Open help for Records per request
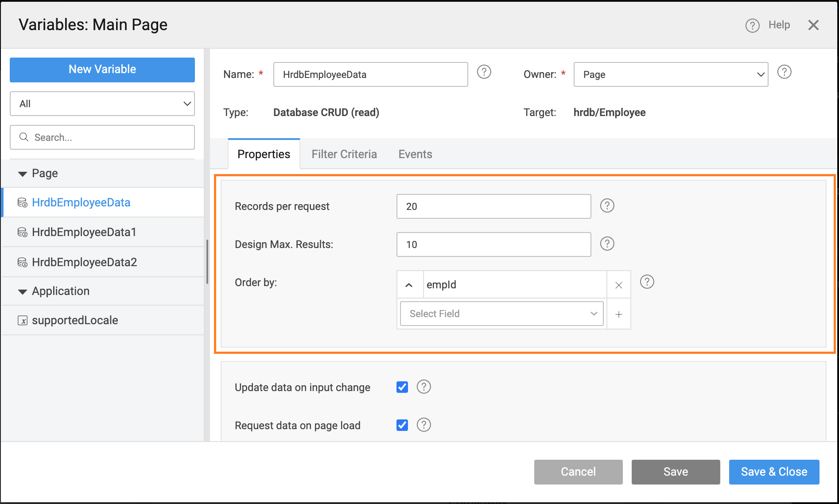This screenshot has width=839, height=504. point(606,205)
